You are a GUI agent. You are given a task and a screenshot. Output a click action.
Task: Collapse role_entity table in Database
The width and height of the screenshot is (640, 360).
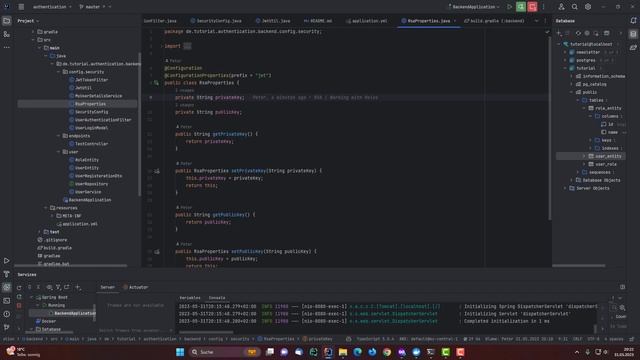[x=584, y=108]
